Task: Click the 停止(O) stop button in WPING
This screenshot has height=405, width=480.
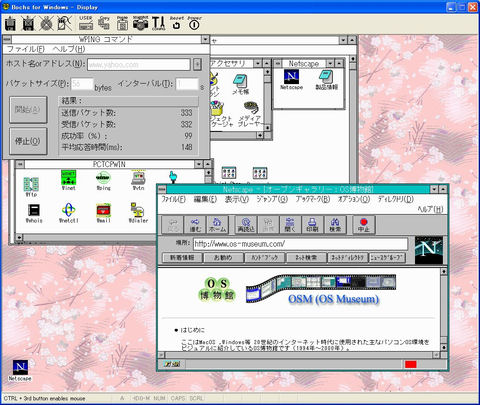Action: click(28, 141)
